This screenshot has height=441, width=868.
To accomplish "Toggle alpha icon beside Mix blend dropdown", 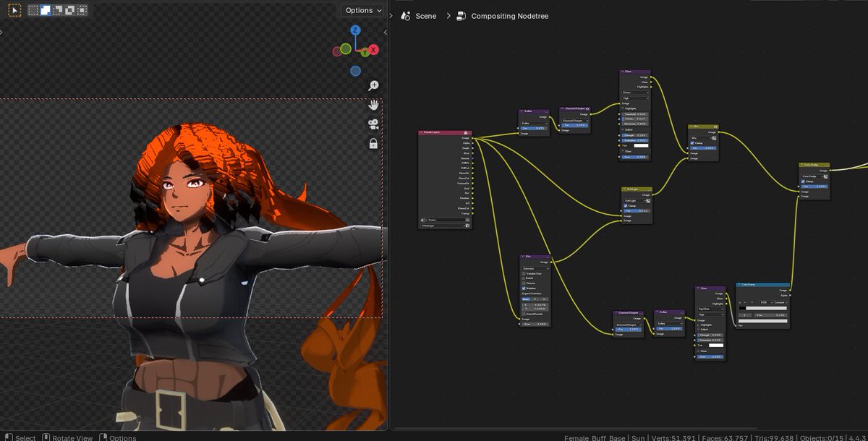I will point(714,138).
